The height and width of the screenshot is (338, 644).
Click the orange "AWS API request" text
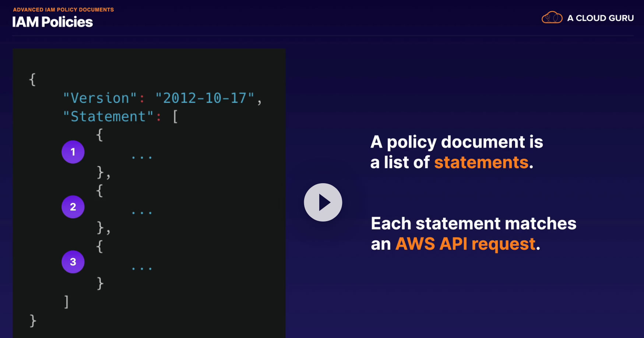(465, 244)
